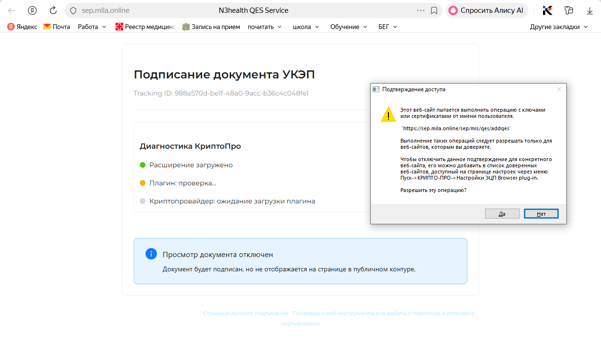
Task: Bookmark this page with the bookmark icon
Action: (434, 10)
